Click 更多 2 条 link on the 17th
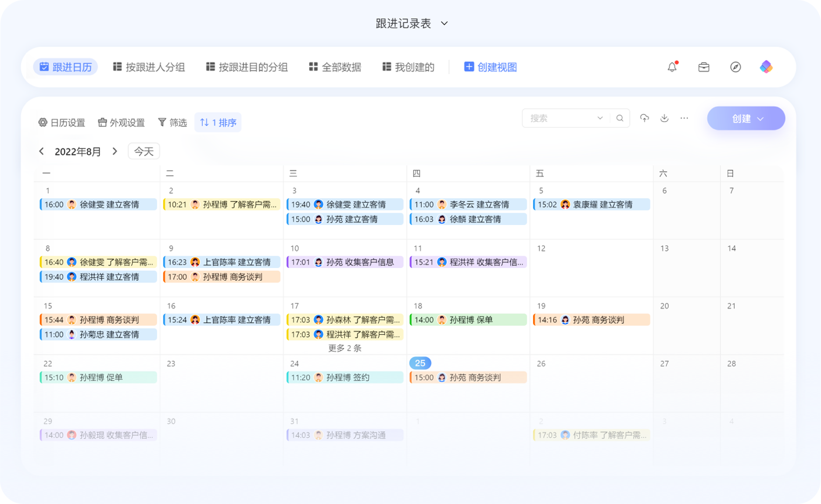821x504 pixels. tap(345, 348)
